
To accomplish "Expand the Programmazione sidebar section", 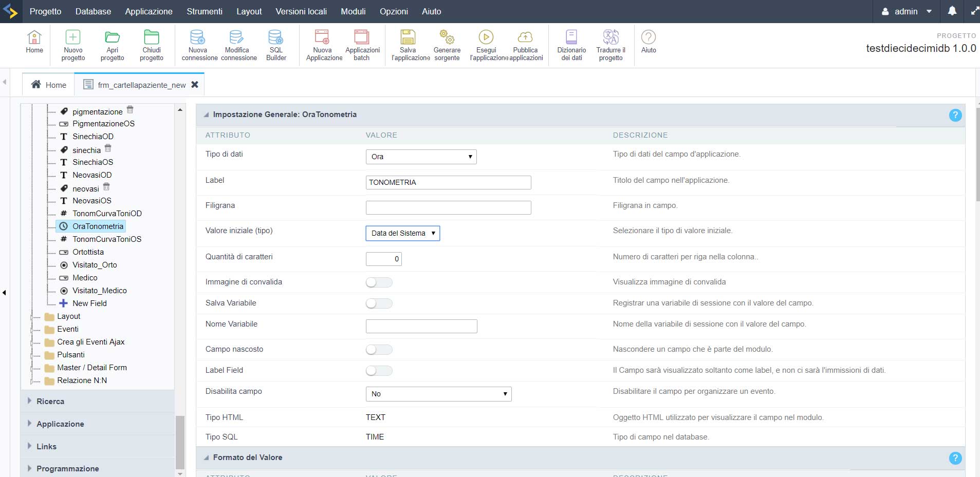I will coord(98,468).
